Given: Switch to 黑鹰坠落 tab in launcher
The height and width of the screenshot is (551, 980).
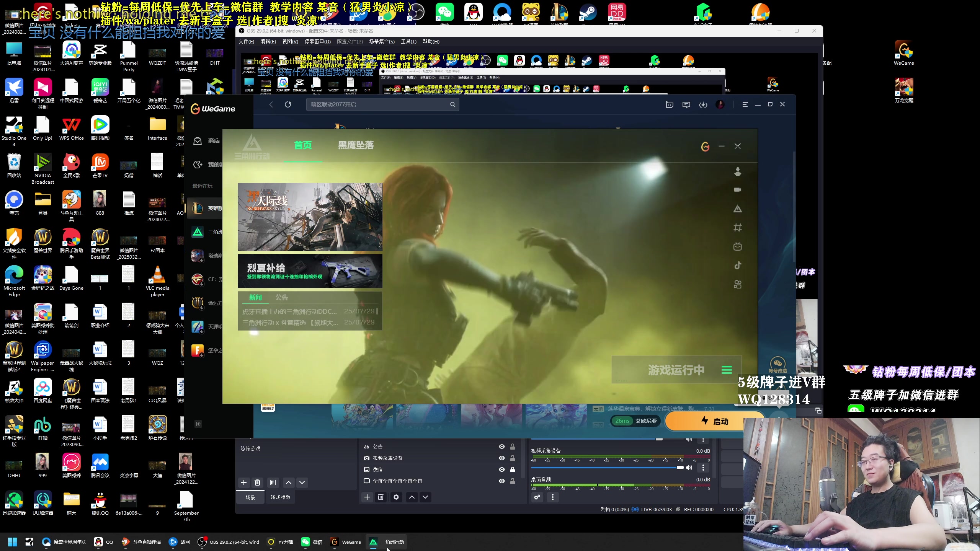Looking at the screenshot, I should [x=356, y=145].
